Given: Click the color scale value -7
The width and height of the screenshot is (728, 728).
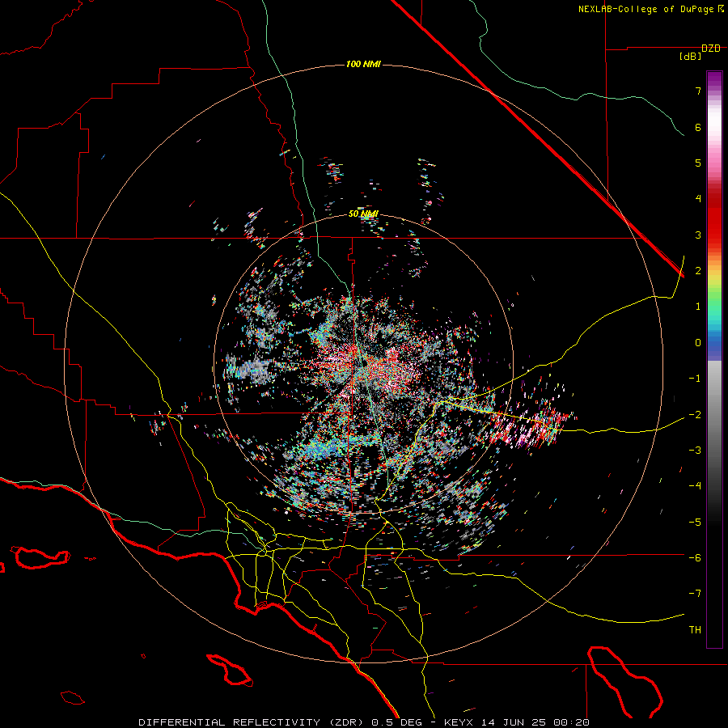Looking at the screenshot, I should [x=695, y=594].
